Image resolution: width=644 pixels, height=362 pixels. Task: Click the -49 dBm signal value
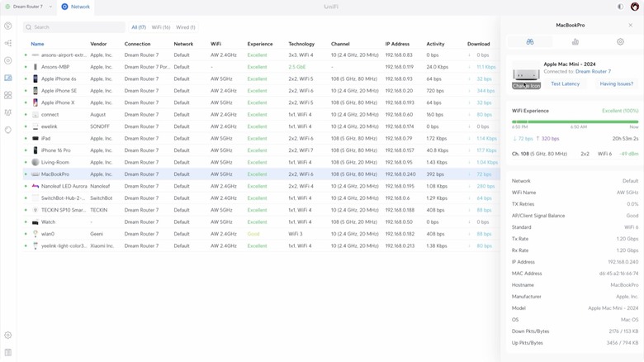(x=629, y=154)
